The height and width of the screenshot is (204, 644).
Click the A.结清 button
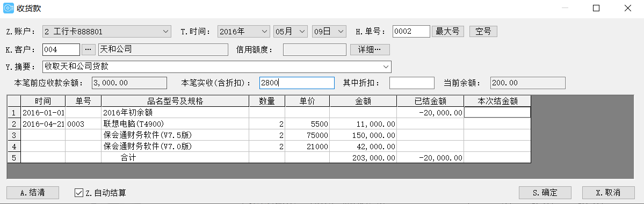click(33, 193)
